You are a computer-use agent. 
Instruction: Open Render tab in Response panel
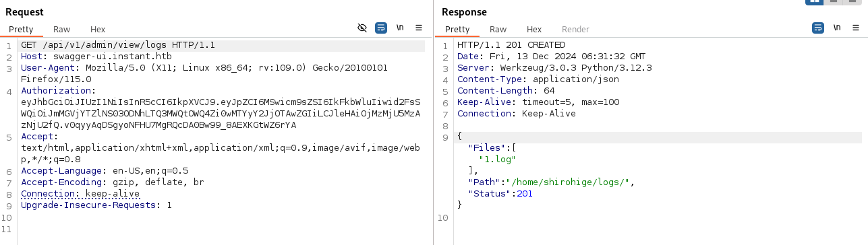[575, 30]
